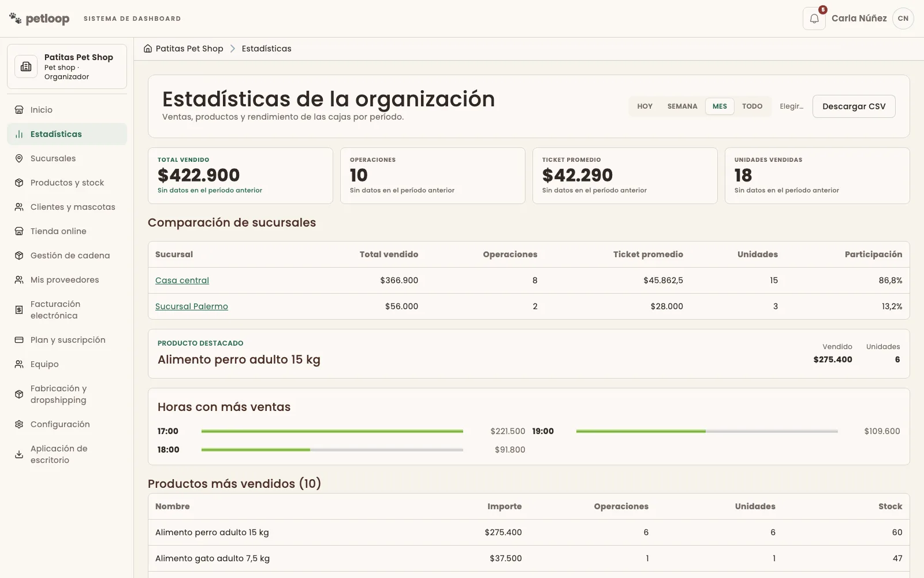Click the breadcrumb home icon
The height and width of the screenshot is (578, 924).
(x=148, y=49)
